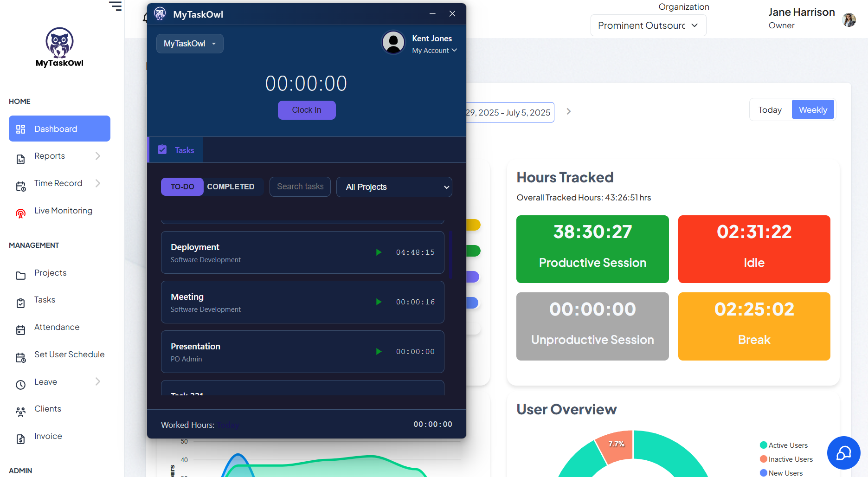
Task: Start timer for Deployment task
Action: click(379, 252)
